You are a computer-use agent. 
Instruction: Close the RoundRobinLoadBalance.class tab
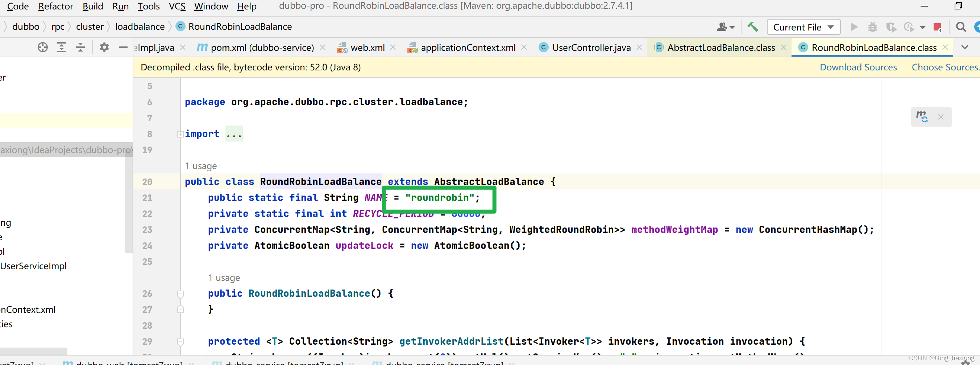[945, 47]
